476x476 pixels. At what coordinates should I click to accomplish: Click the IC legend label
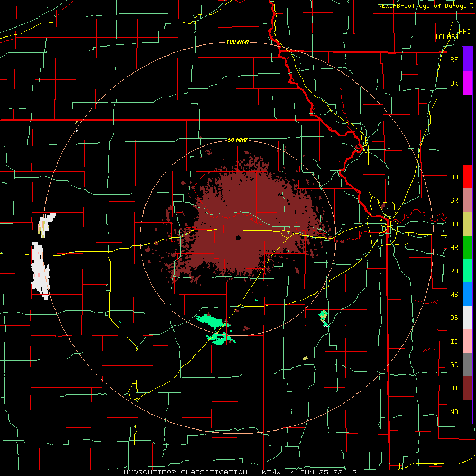point(454,342)
